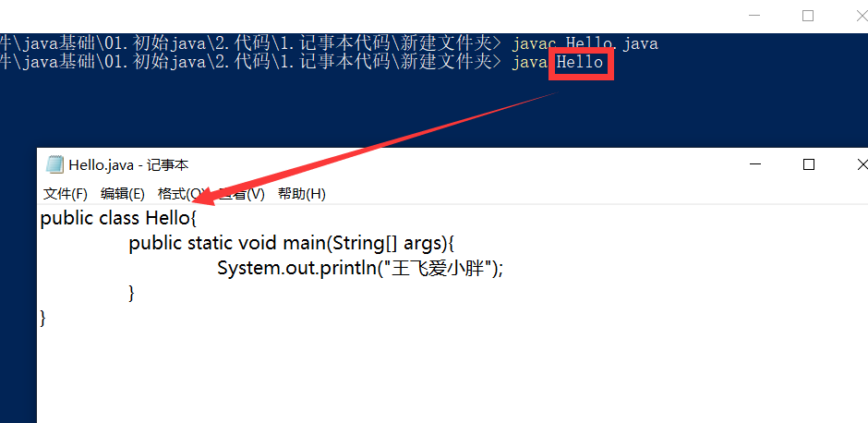Click the final closing brace of class
868x423 pixels.
click(43, 319)
